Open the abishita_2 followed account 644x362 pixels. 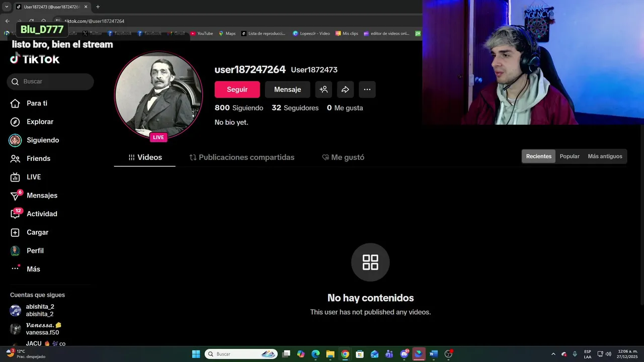[x=40, y=310]
